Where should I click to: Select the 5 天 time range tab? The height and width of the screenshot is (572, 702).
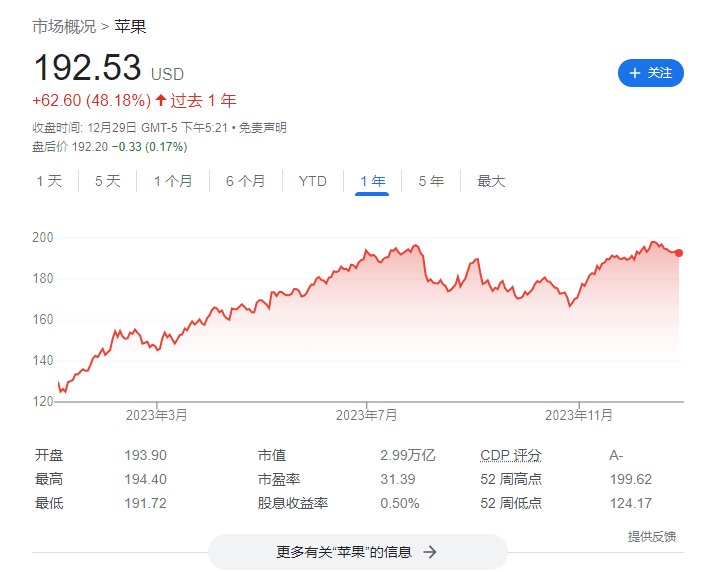[107, 181]
